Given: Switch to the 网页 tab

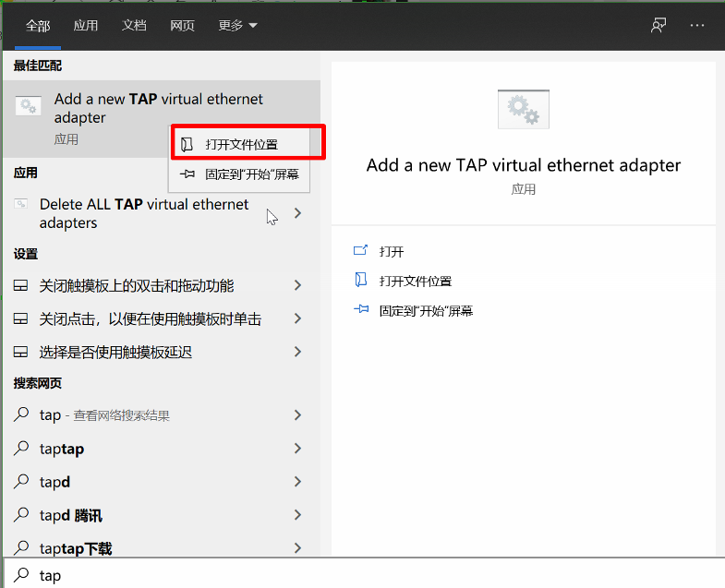Looking at the screenshot, I should click(182, 26).
